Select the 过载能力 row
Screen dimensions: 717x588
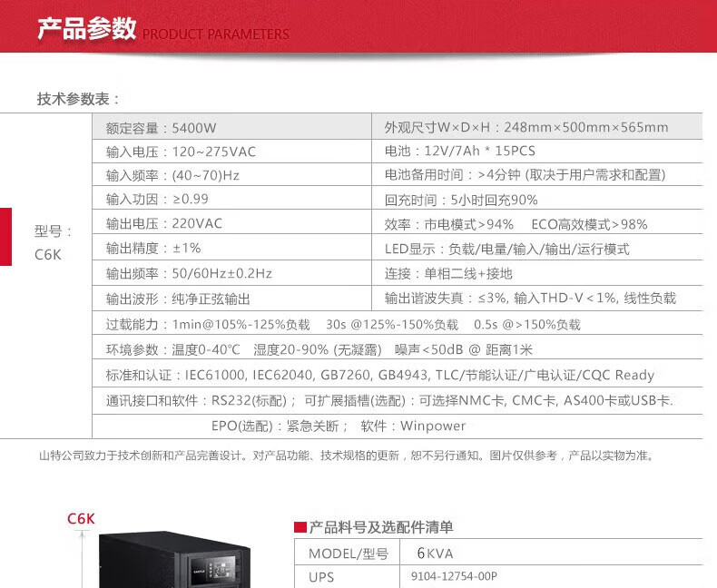[x=398, y=323]
